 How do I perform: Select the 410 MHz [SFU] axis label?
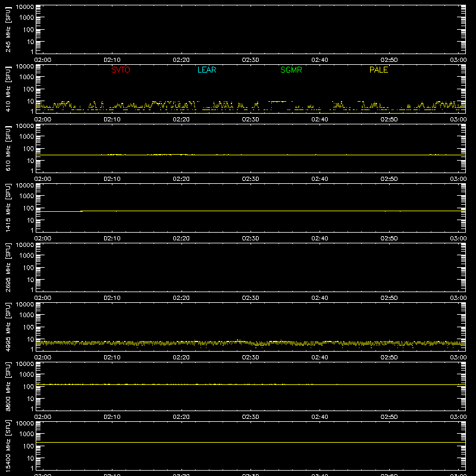tap(8, 89)
